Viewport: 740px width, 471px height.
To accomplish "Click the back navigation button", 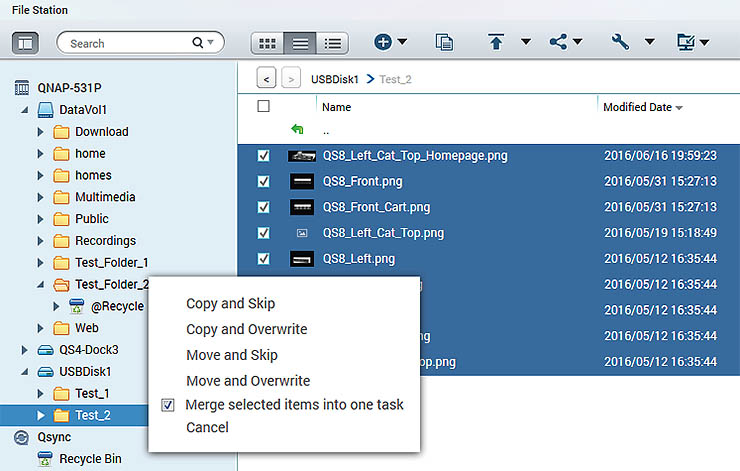I will (x=267, y=77).
